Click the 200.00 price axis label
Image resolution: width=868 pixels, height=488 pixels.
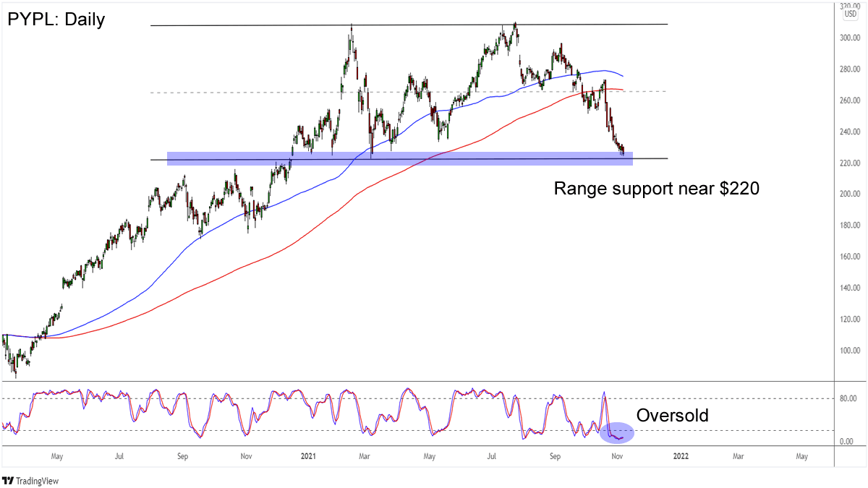851,194
